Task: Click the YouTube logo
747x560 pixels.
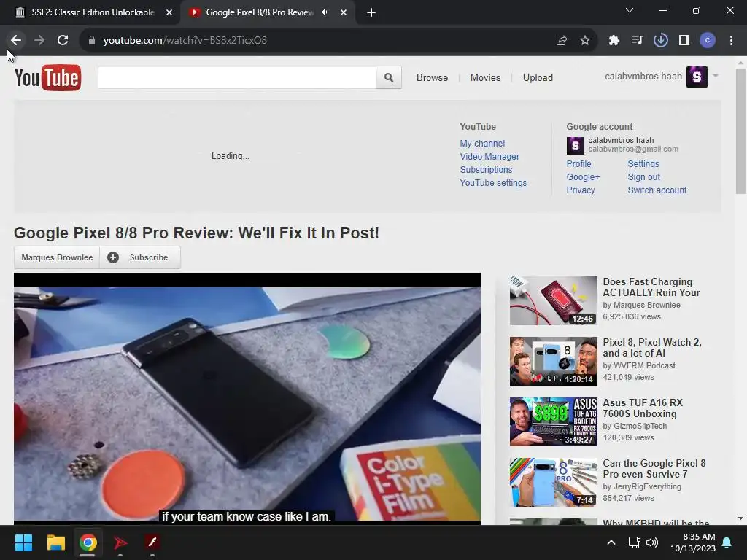Action: [47, 77]
